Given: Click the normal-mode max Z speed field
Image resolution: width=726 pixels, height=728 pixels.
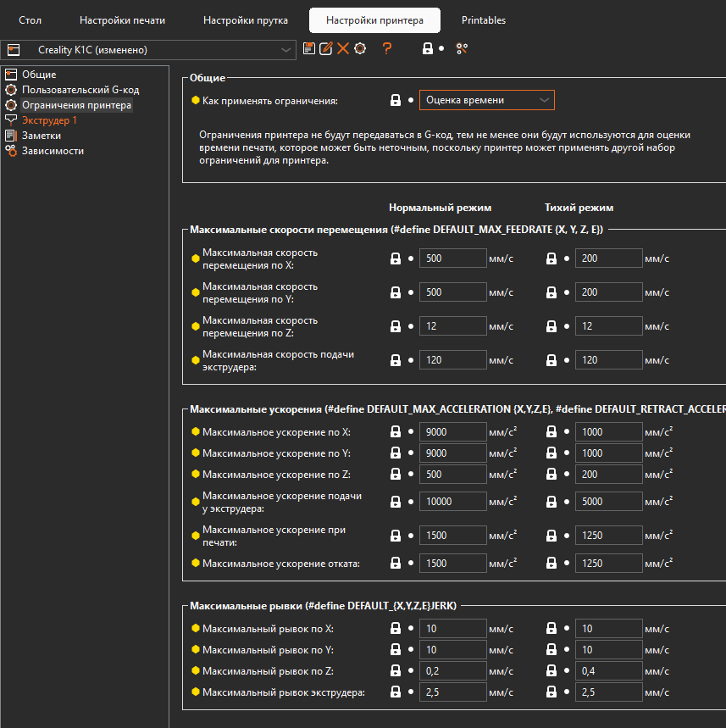Looking at the screenshot, I should [x=453, y=326].
